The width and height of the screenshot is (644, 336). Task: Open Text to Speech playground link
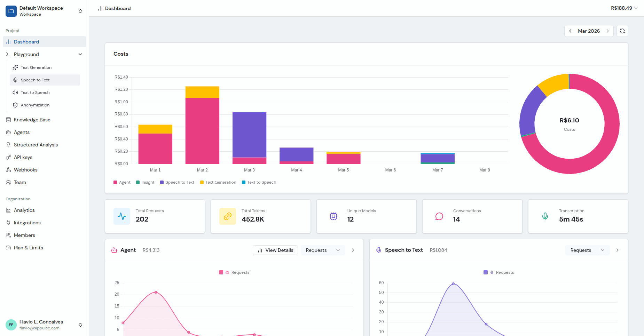[45, 93]
